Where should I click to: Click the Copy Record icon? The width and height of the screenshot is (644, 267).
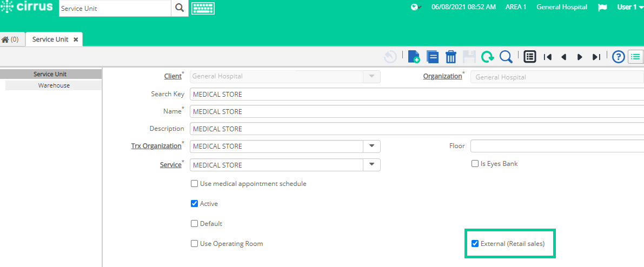pyautogui.click(x=433, y=57)
